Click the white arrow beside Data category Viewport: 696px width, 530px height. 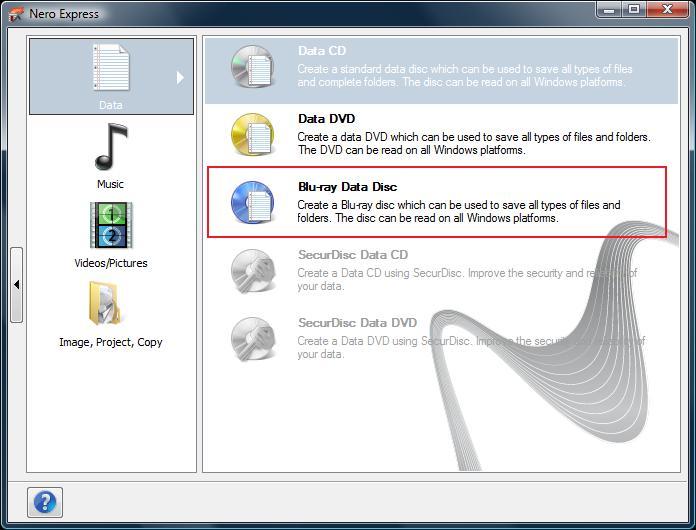[180, 78]
